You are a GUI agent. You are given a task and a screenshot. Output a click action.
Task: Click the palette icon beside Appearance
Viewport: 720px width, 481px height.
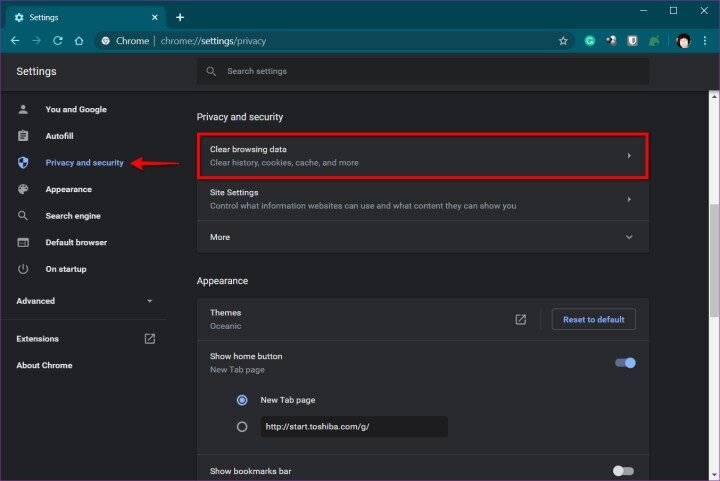(23, 189)
